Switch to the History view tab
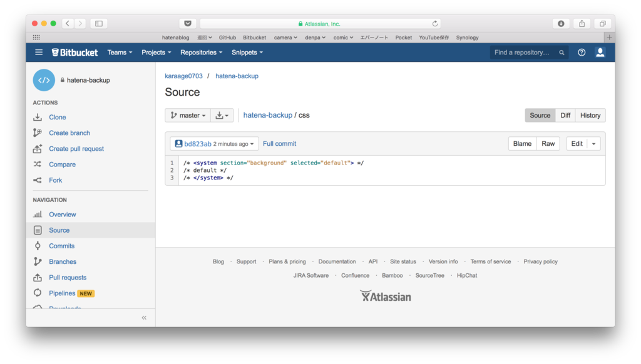641x364 pixels. (x=590, y=116)
